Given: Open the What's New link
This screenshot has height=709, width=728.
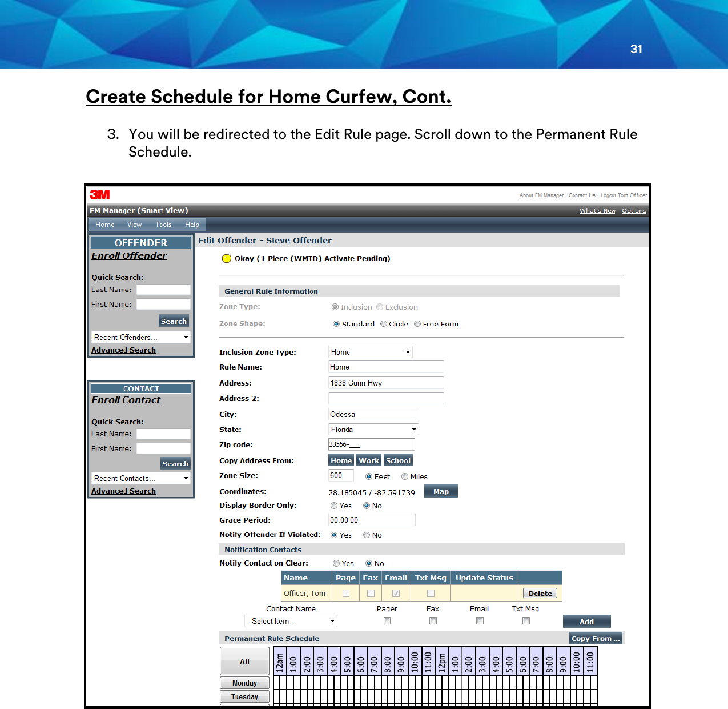Looking at the screenshot, I should click(597, 211).
